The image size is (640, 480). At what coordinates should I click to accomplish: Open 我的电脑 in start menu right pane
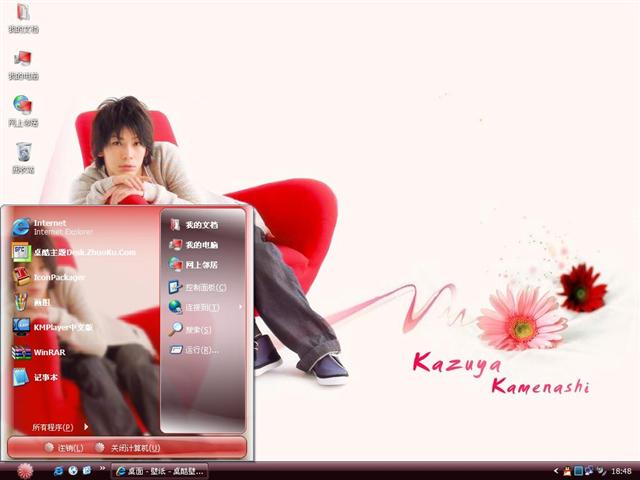point(193,244)
